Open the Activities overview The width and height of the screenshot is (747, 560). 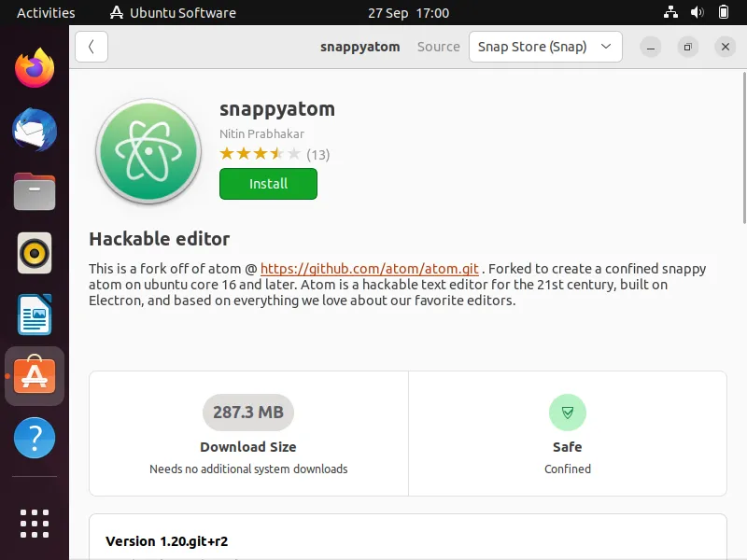46,13
